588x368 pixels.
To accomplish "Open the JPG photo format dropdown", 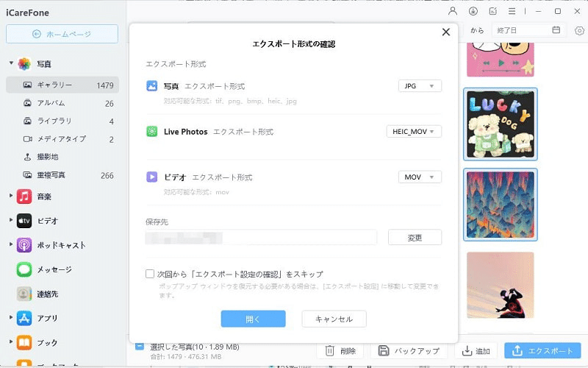I will (x=420, y=86).
